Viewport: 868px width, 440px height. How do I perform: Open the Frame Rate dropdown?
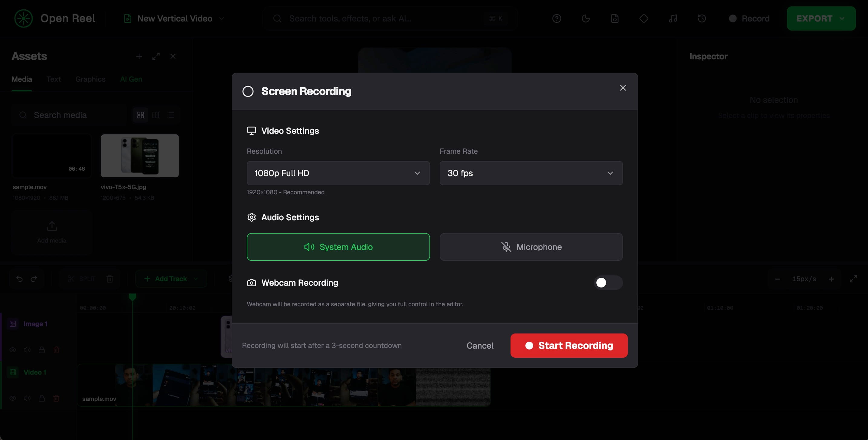tap(531, 173)
